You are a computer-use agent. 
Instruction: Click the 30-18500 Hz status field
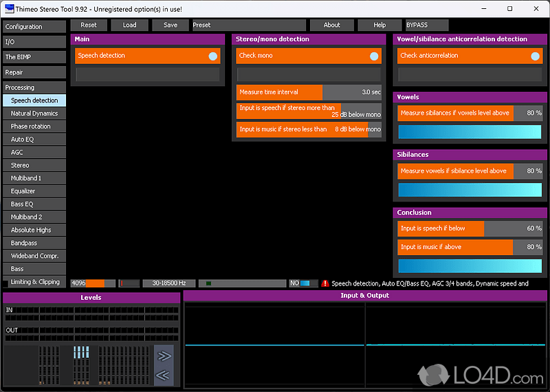tap(169, 283)
